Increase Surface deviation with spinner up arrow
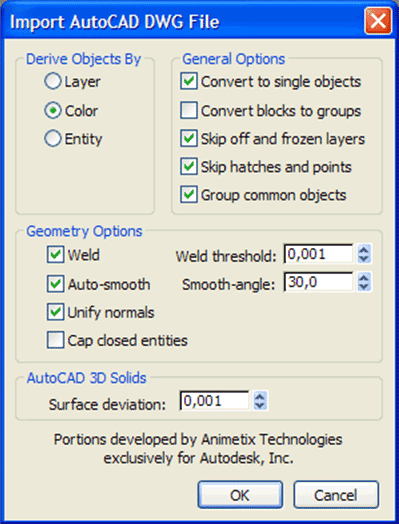 [x=260, y=395]
